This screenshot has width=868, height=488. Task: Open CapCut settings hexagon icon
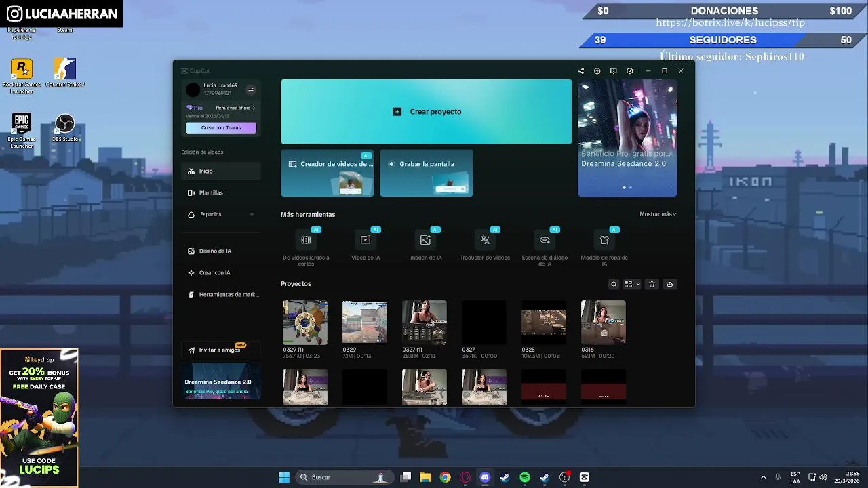629,71
